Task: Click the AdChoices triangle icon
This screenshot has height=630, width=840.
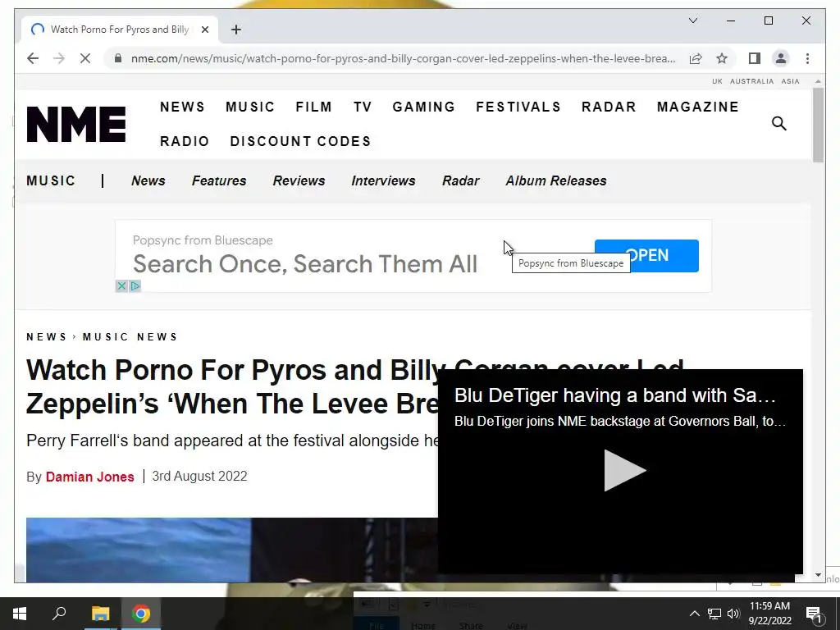Action: pyautogui.click(x=135, y=286)
